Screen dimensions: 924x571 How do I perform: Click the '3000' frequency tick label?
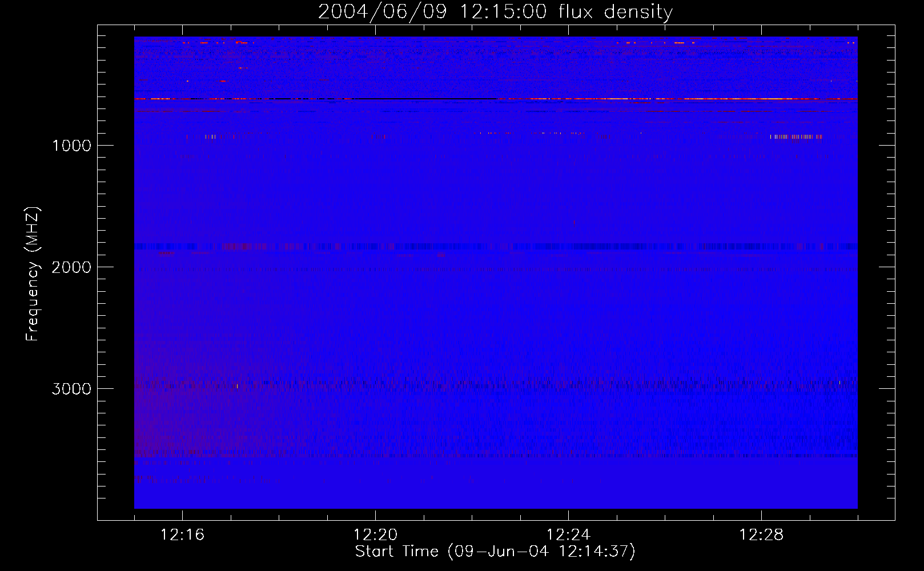click(71, 389)
